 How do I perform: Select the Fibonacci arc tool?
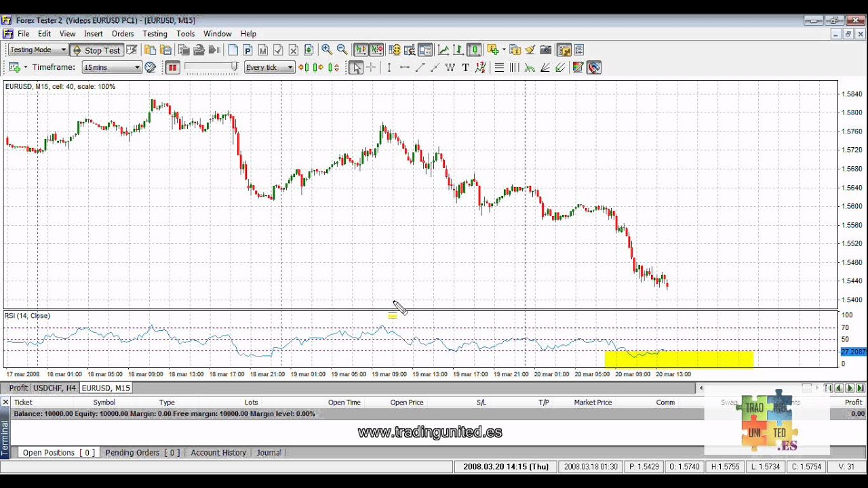530,67
